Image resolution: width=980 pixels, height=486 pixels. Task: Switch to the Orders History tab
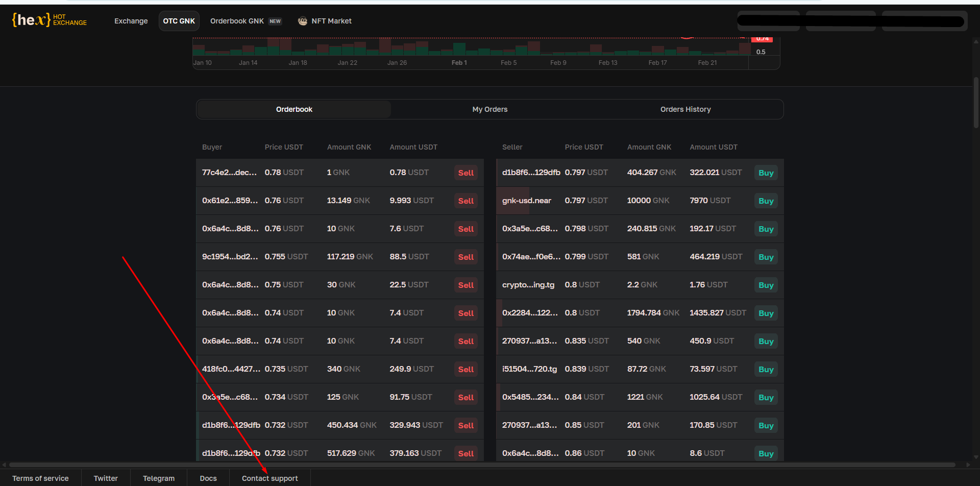coord(685,109)
